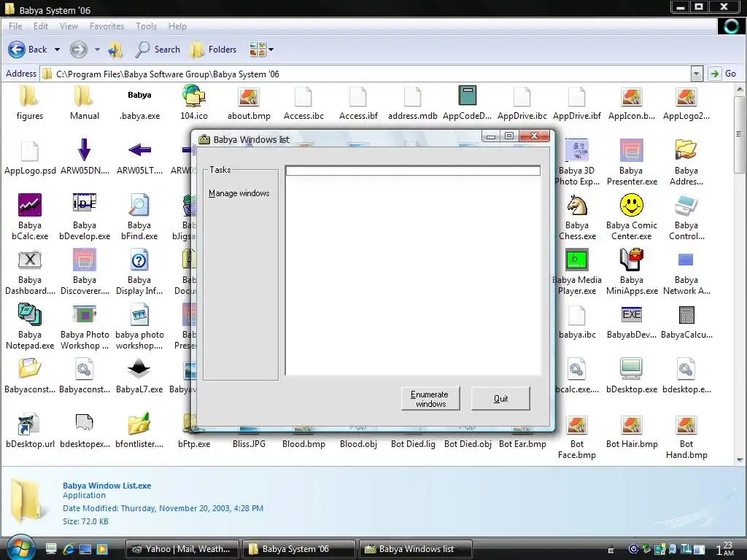Select the Babya Notepad.exe icon
This screenshot has height=560, width=747.
click(x=29, y=314)
